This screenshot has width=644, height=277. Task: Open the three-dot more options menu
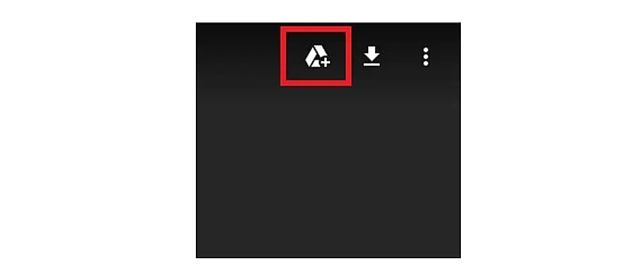pyautogui.click(x=425, y=56)
